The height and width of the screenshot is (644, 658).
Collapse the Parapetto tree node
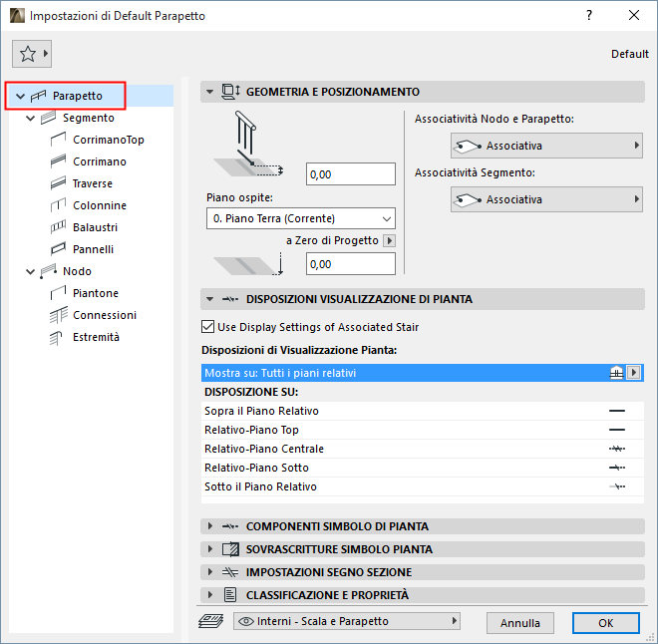20,96
